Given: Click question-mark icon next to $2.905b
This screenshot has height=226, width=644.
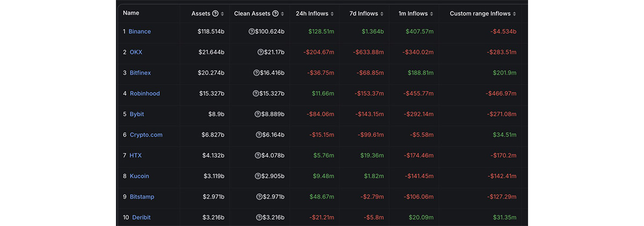Looking at the screenshot, I should coord(258,176).
